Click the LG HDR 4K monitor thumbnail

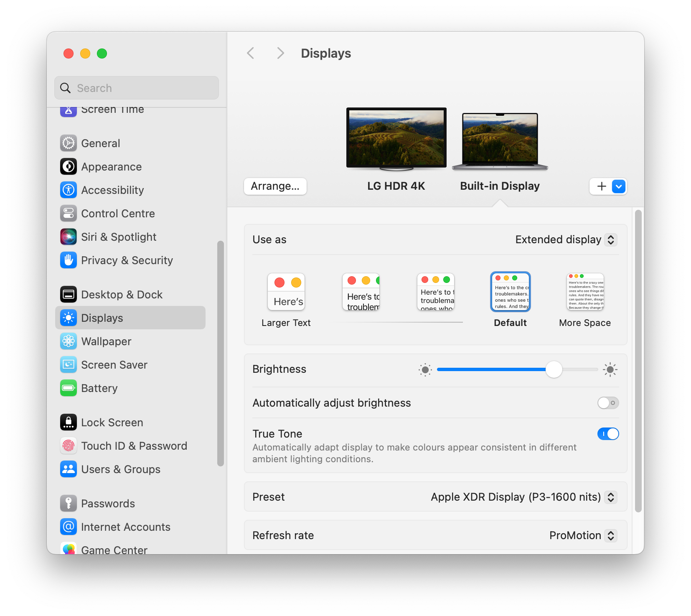(396, 139)
